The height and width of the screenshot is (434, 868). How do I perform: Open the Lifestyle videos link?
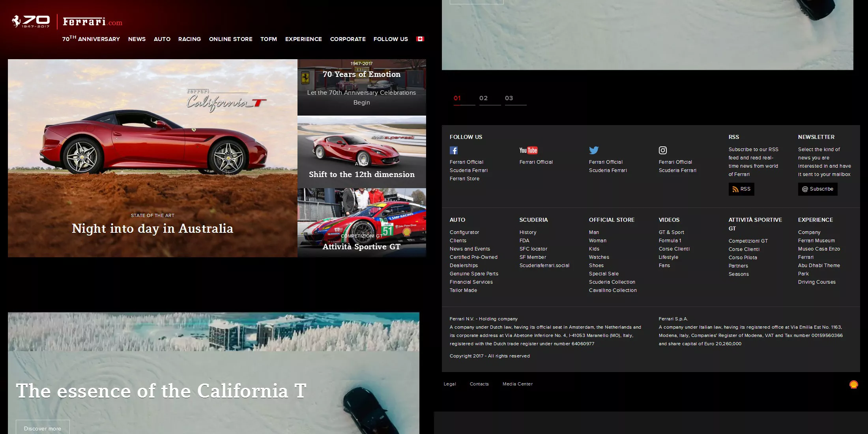[668, 257]
